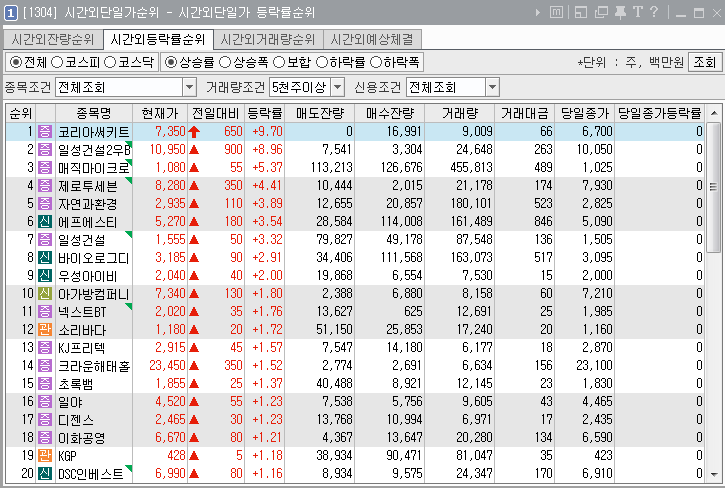Click the 신 badge of DSC인베스트 row
This screenshot has height=488, width=725.
point(45,474)
